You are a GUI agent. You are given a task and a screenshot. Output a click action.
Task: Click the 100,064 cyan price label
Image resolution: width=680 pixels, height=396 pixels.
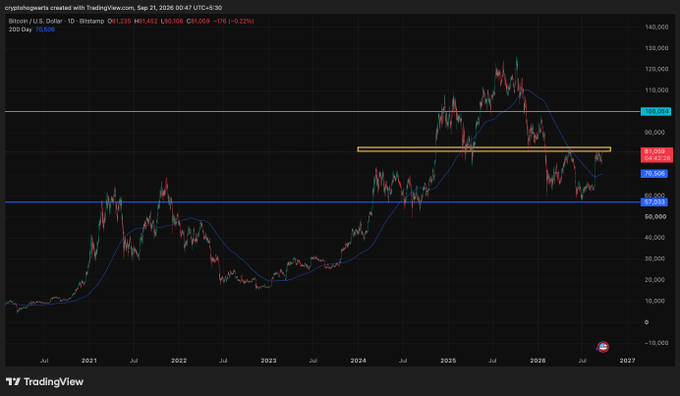click(x=656, y=111)
